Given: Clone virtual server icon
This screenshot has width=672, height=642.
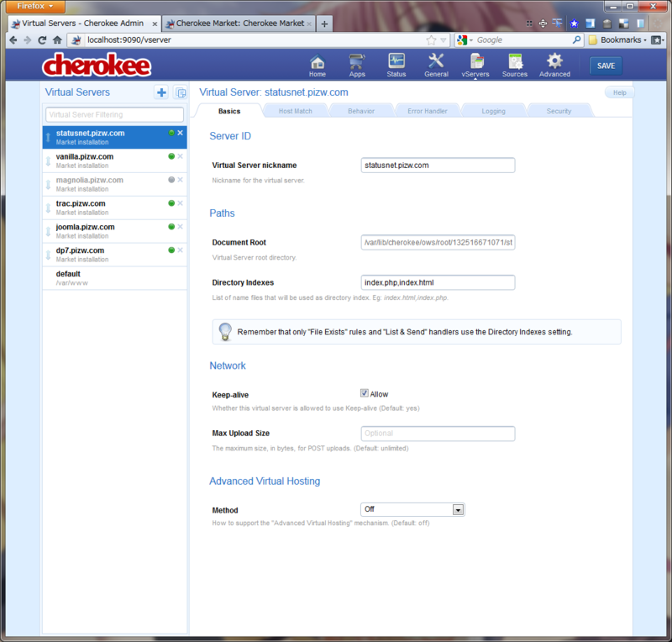Looking at the screenshot, I should [x=181, y=92].
